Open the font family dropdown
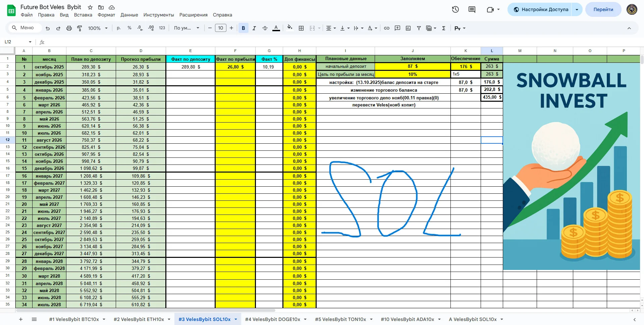 (x=186, y=28)
